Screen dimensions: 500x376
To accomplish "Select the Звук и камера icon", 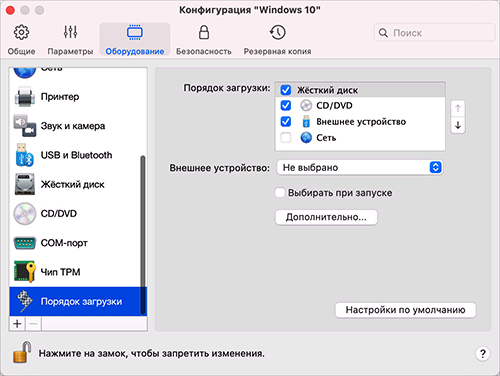I will point(25,126).
